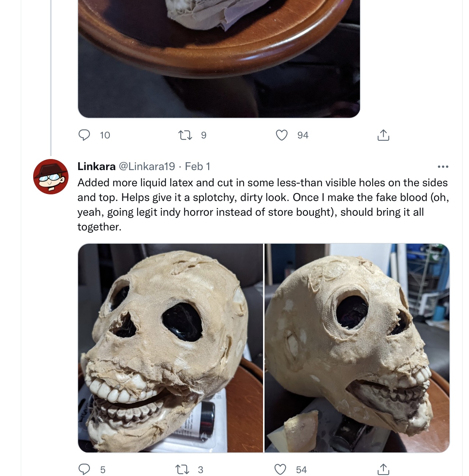Viewport: 469px width, 476px height.
Task: Open the Linkara display name link
Action: click(x=97, y=166)
